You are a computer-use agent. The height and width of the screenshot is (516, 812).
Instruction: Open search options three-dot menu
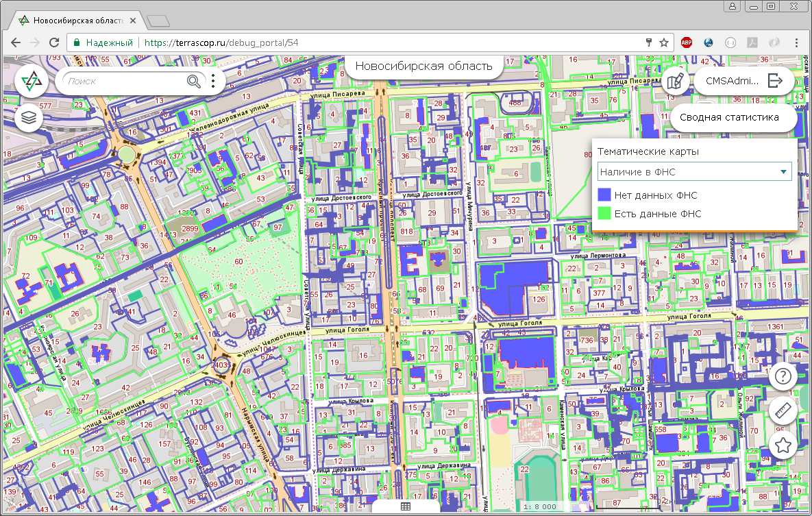coord(213,82)
